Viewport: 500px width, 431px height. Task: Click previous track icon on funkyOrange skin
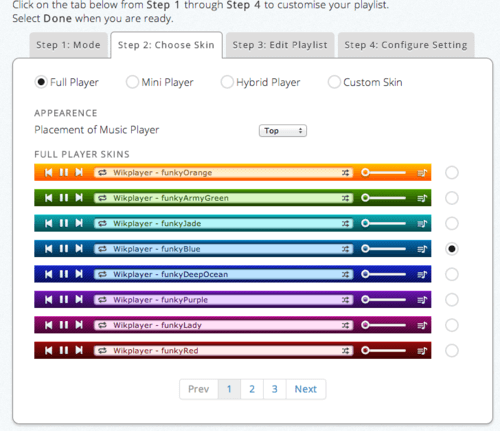coord(49,172)
